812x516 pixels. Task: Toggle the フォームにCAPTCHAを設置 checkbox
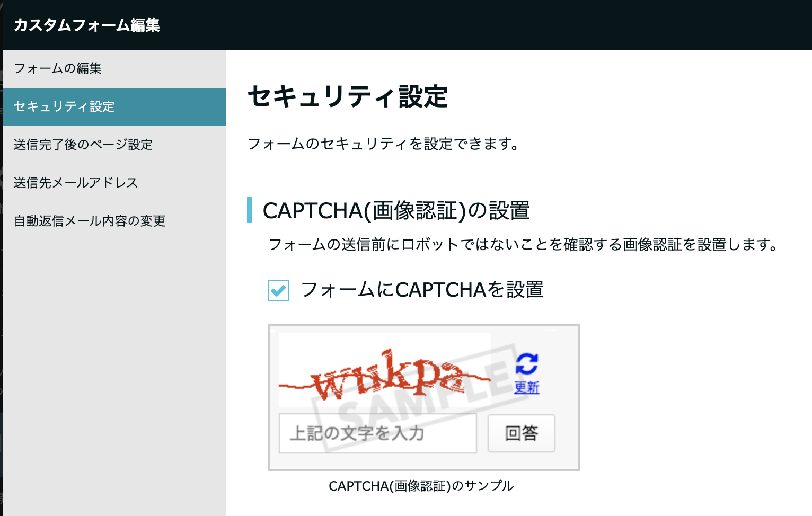pyautogui.click(x=279, y=290)
